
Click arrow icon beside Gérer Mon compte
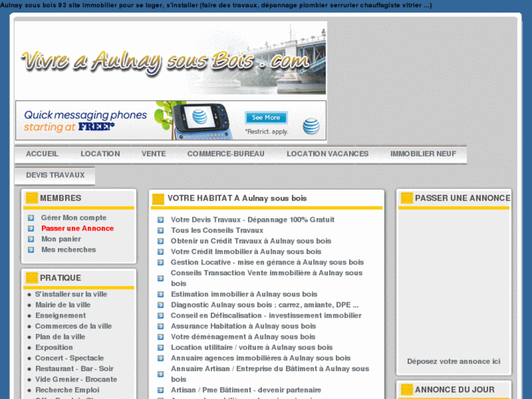point(31,217)
